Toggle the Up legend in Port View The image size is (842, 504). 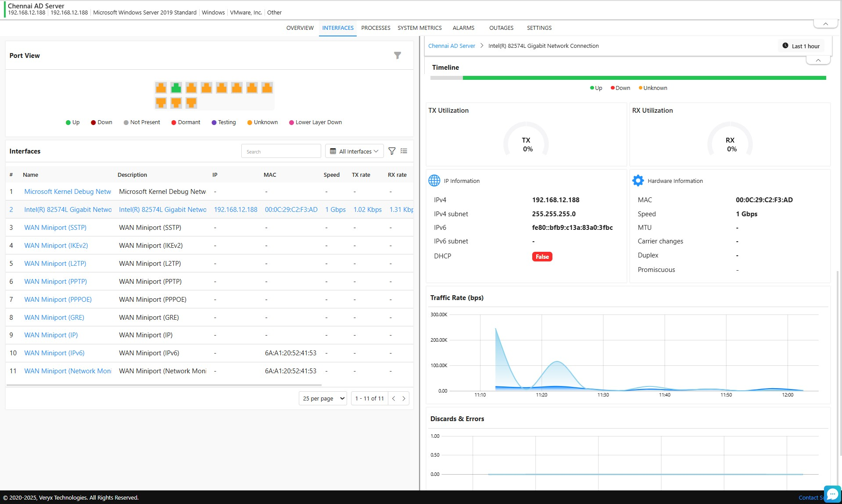[x=73, y=122]
